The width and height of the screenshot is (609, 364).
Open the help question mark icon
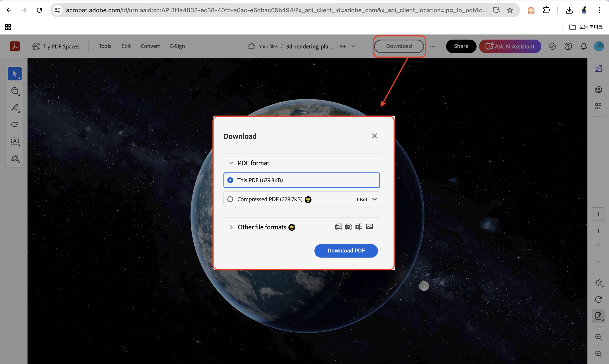[x=568, y=46]
